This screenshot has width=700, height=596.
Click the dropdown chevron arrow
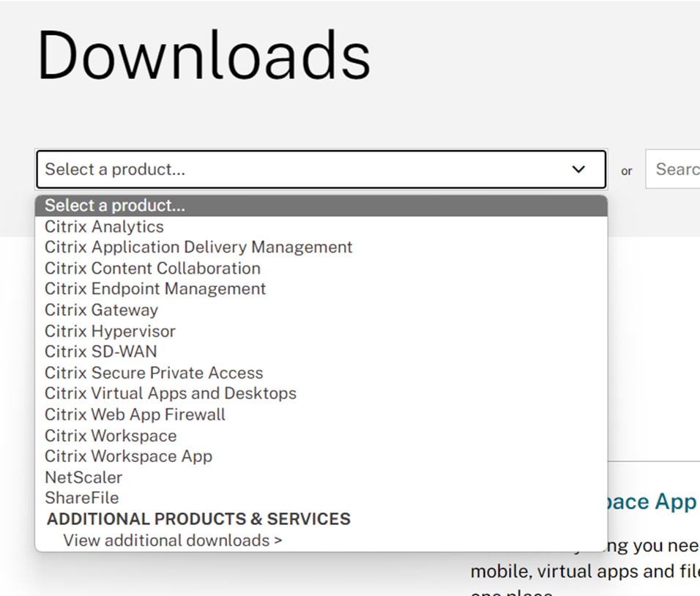[578, 169]
